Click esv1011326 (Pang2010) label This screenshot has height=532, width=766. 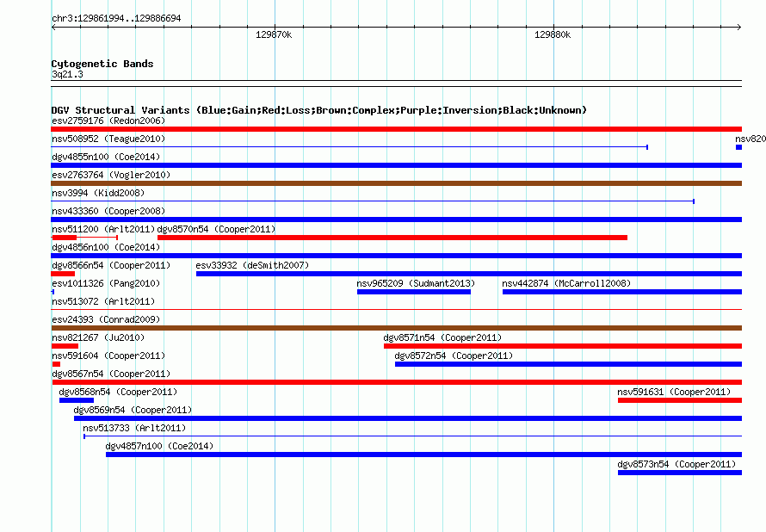click(106, 283)
